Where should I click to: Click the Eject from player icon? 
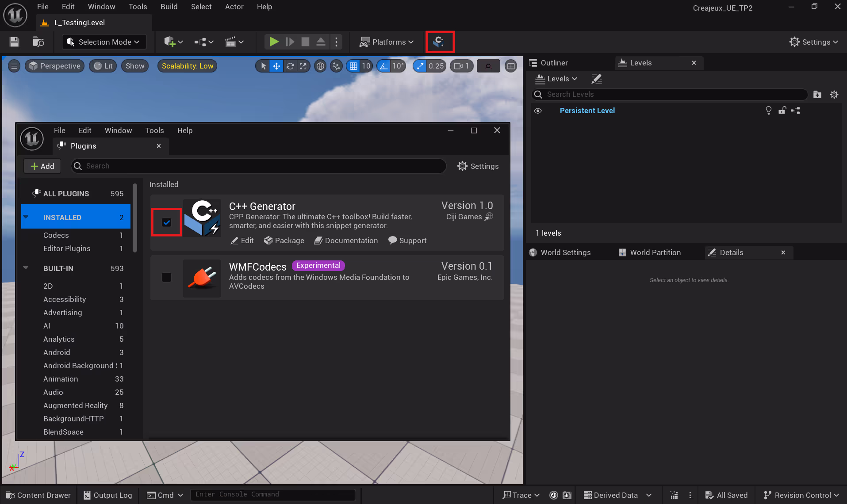point(321,42)
